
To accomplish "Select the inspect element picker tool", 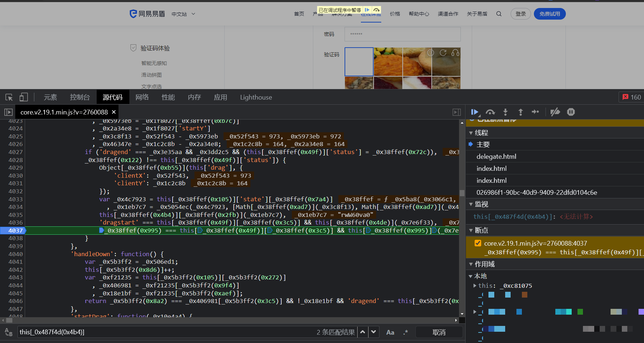I will (9, 97).
